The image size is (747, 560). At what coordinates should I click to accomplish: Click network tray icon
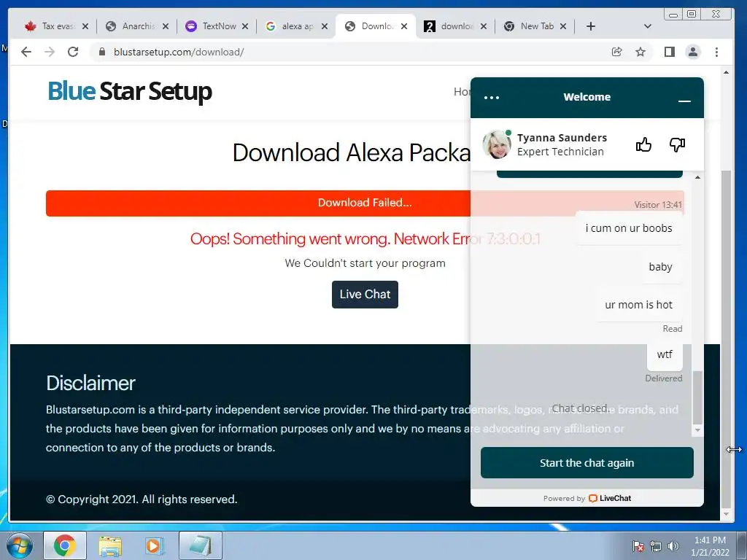point(656,546)
